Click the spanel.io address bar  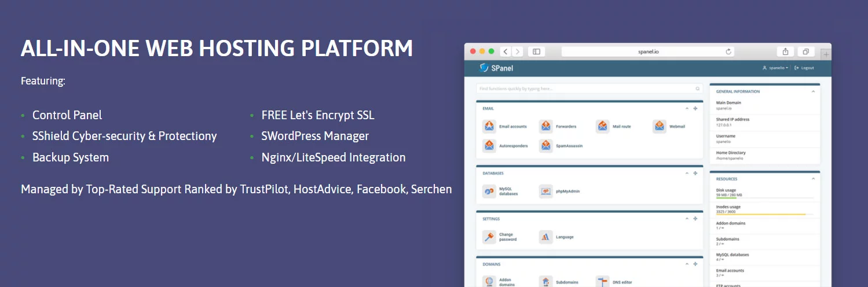pos(648,51)
